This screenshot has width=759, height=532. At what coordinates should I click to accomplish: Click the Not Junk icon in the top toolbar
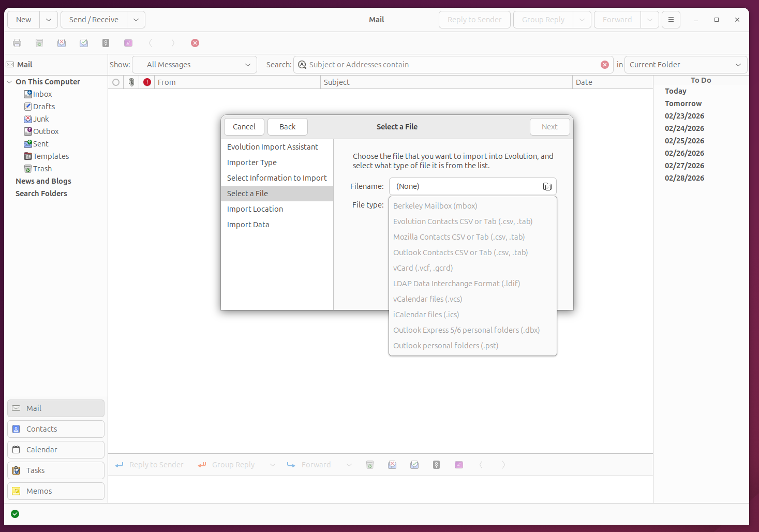[x=84, y=43]
